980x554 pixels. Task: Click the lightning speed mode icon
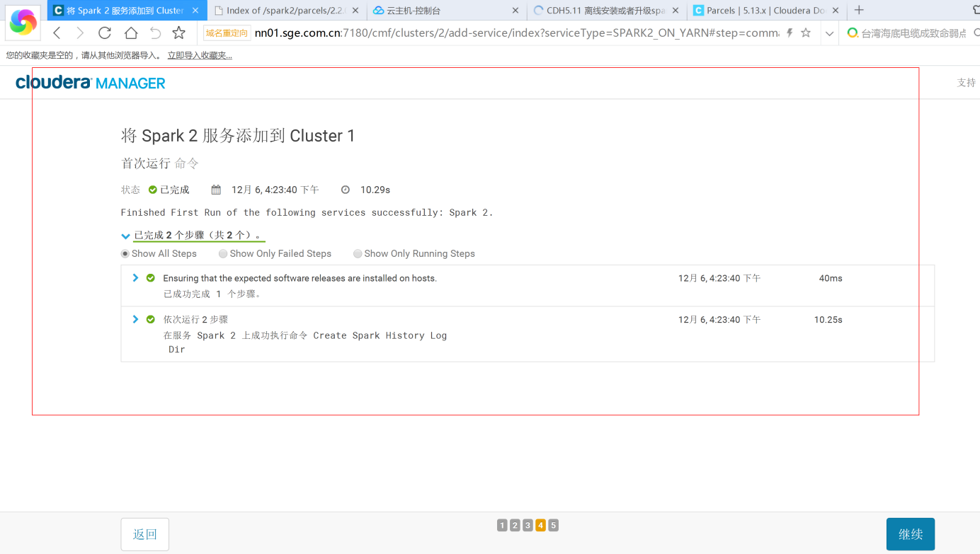[x=790, y=33]
